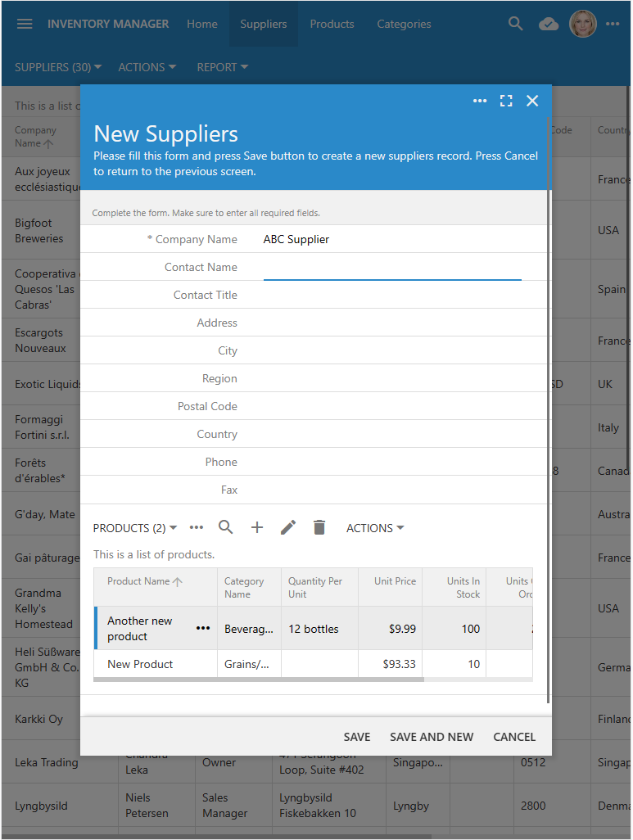The image size is (633, 840).
Task: Click the search icon in top bar
Action: [x=515, y=24]
